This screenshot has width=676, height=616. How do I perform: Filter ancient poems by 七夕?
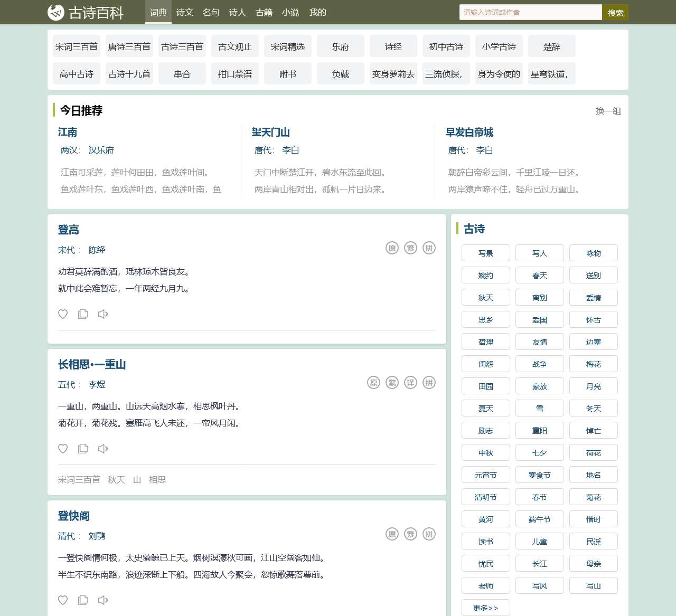click(x=540, y=452)
